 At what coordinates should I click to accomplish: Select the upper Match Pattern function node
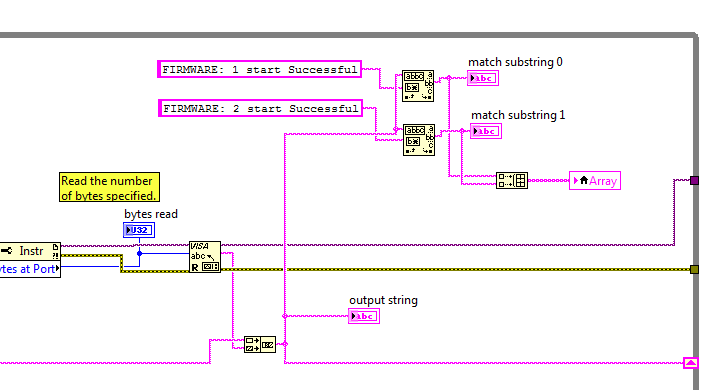(417, 86)
